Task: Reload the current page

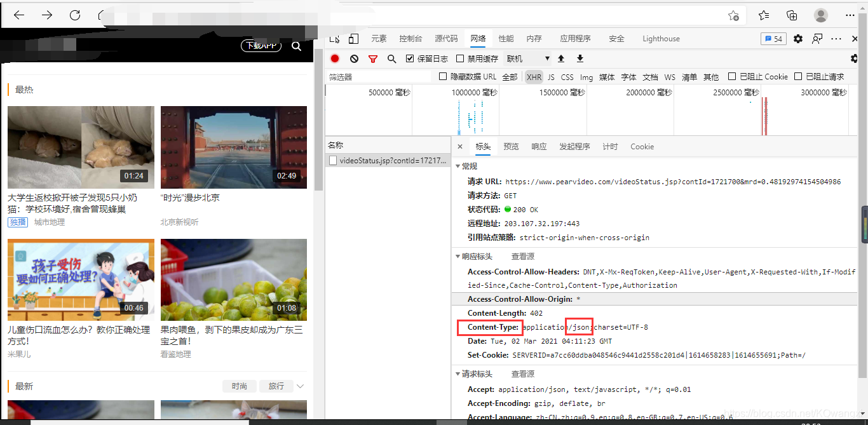Action: coord(75,15)
